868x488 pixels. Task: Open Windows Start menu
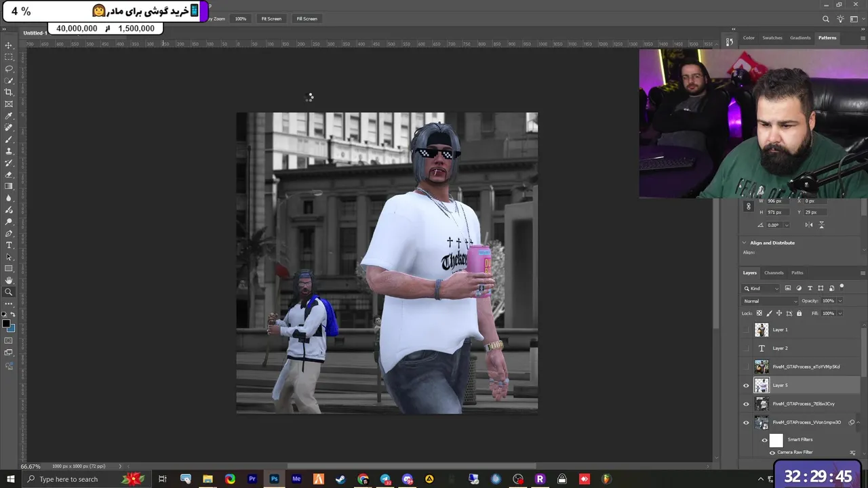10,479
